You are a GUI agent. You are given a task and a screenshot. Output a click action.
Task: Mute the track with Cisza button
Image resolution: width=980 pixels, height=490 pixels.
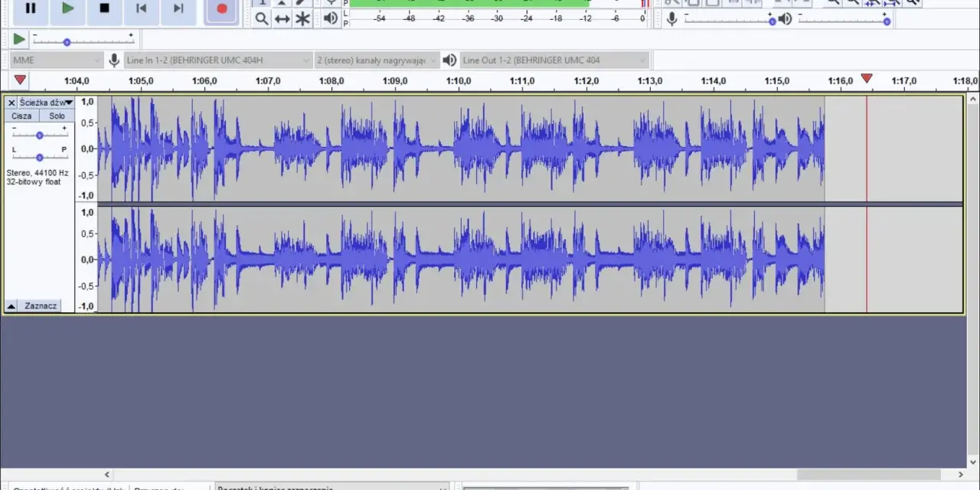pos(21,116)
